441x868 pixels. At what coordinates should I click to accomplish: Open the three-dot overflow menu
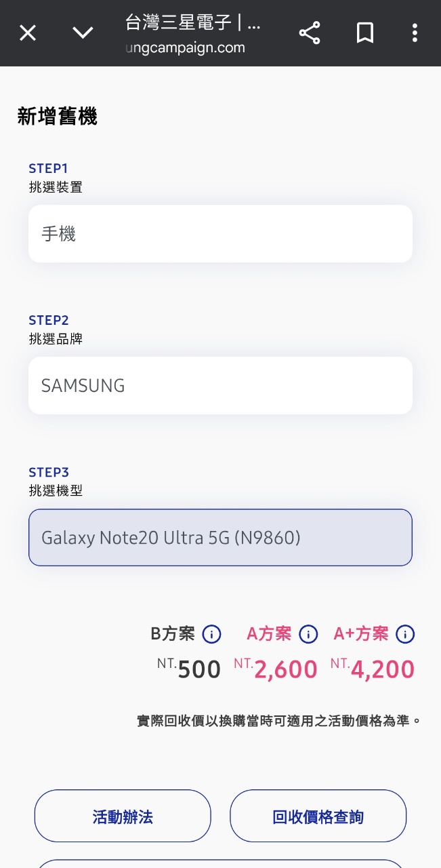point(415,33)
